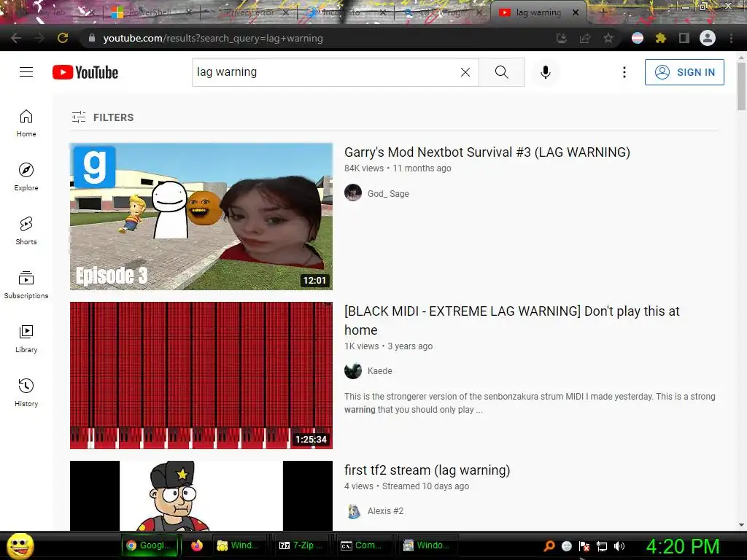747x560 pixels.
Task: View site info via the padlock icon
Action: 92,38
